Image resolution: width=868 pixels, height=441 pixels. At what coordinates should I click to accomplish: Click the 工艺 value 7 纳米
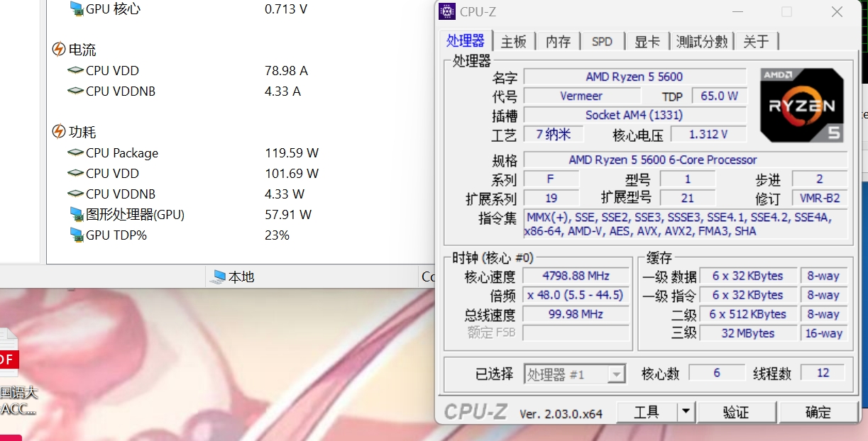tap(553, 134)
